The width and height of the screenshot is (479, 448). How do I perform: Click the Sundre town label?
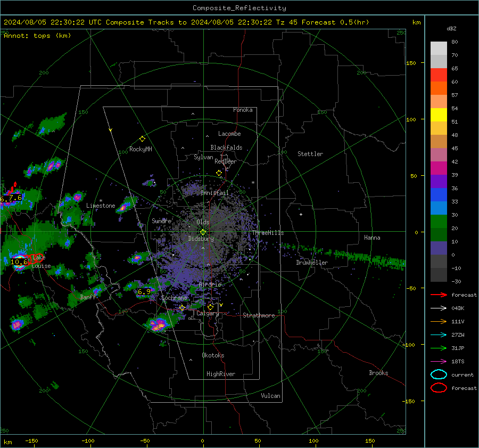point(161,221)
